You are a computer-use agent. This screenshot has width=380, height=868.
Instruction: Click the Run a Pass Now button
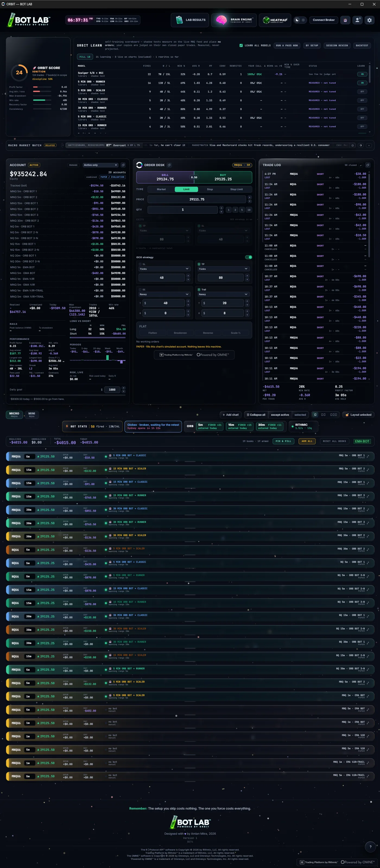tap(287, 46)
